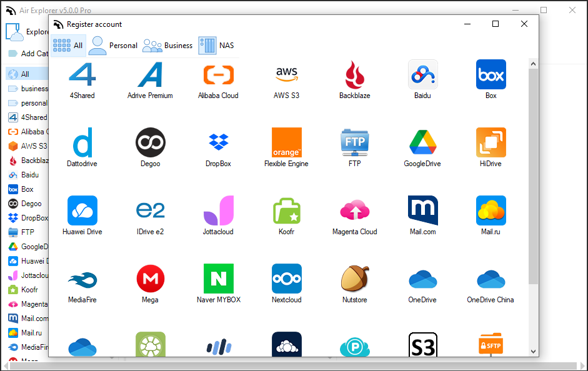Open the NAS provider filter

click(216, 46)
